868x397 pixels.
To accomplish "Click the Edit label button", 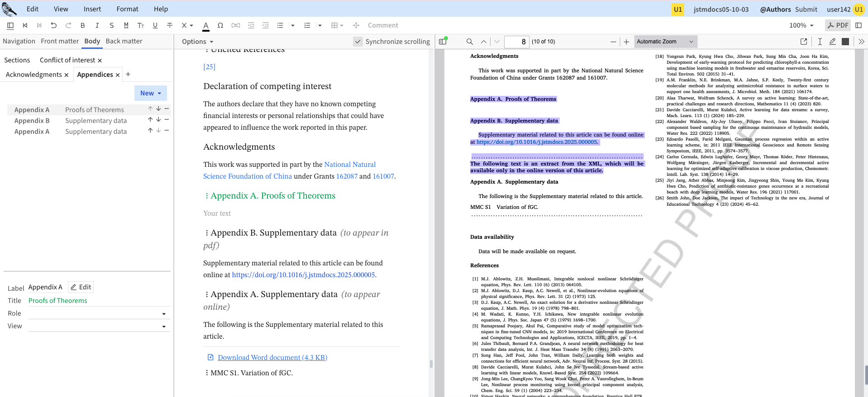I will [x=81, y=287].
